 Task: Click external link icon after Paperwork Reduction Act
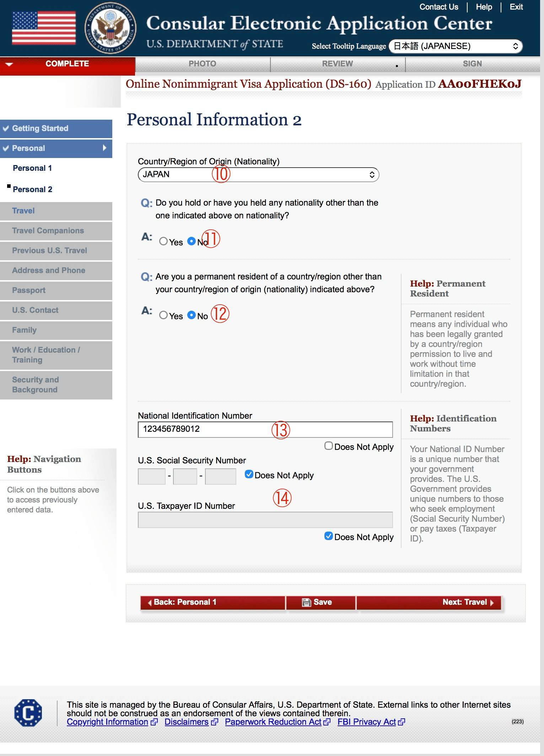click(x=327, y=722)
